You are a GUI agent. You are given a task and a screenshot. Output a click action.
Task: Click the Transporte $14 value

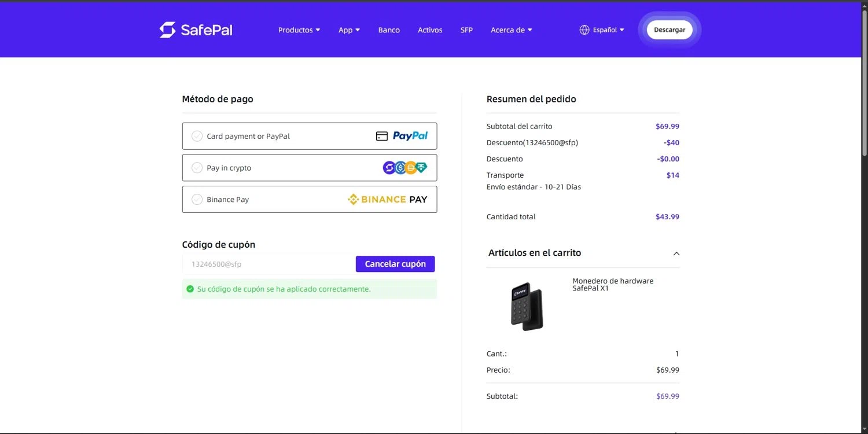[673, 175]
